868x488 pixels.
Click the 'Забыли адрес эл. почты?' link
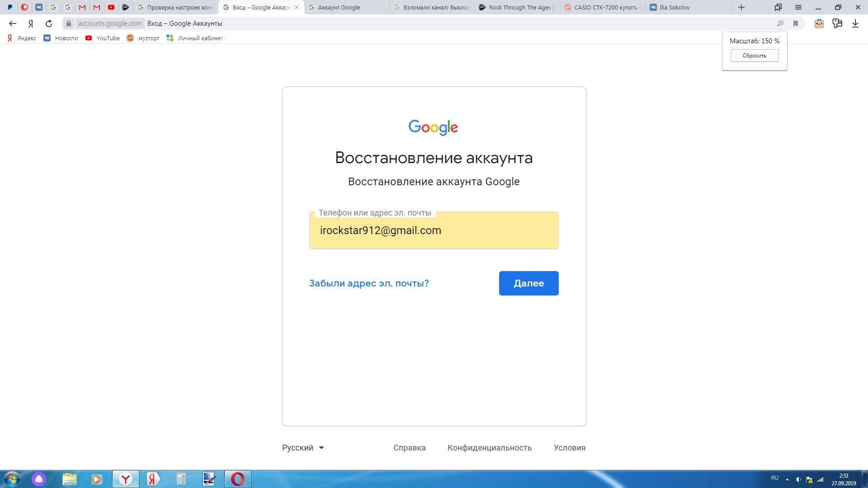click(x=368, y=283)
